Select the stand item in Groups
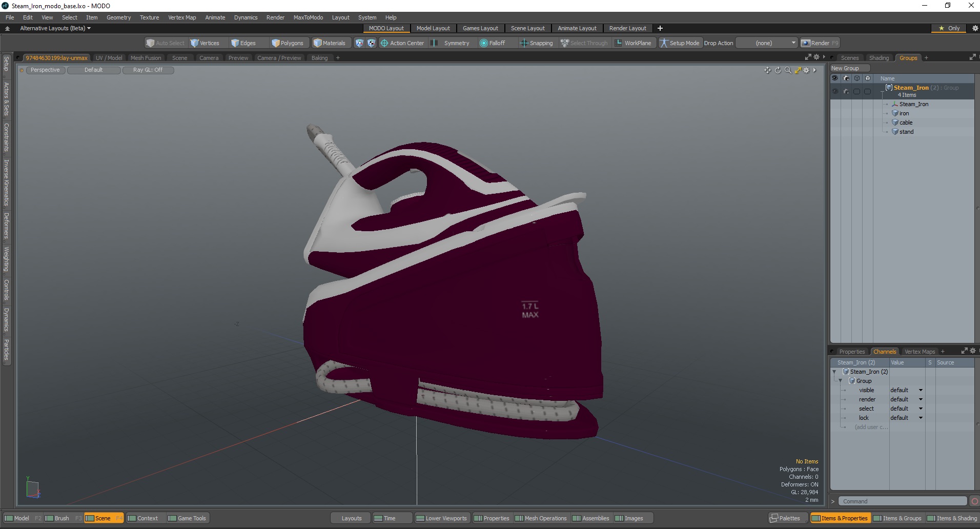The image size is (980, 529). pos(906,132)
